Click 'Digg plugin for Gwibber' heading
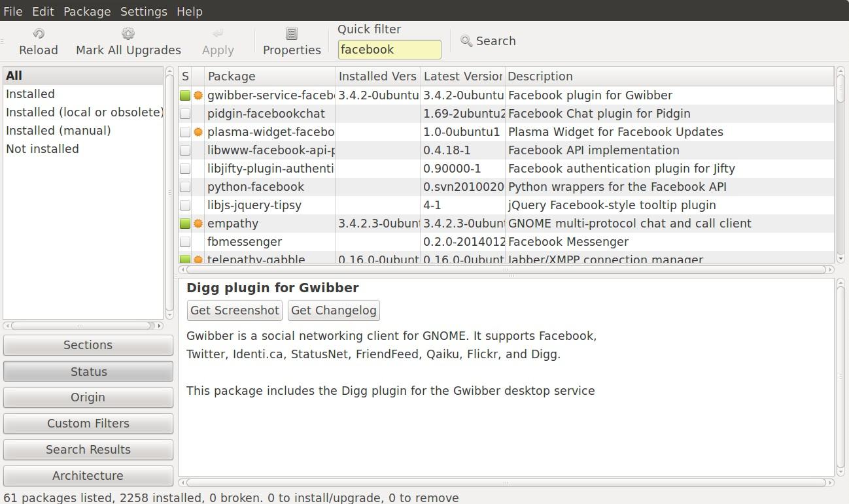Viewport: 849px width, 504px height. [273, 288]
